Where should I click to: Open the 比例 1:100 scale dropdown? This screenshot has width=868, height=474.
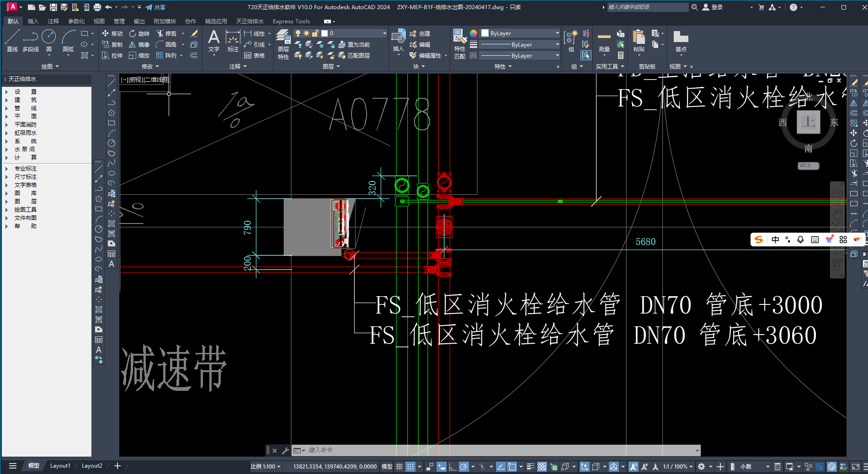[266, 467]
